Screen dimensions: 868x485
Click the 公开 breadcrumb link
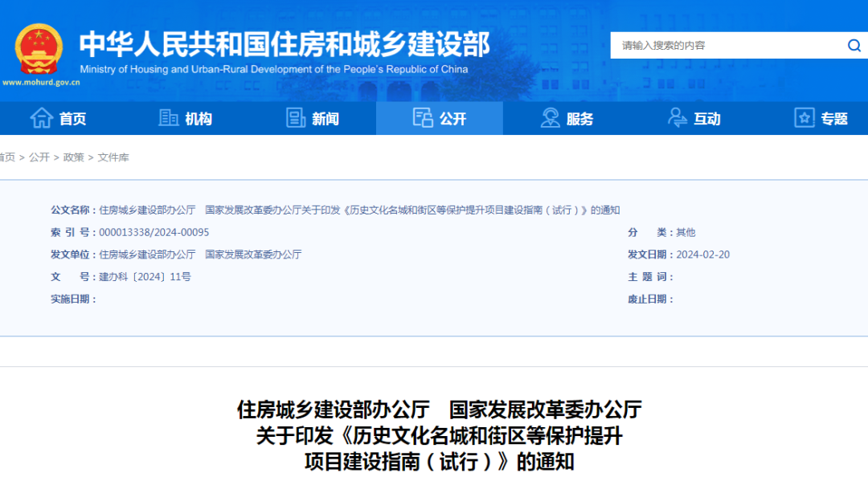click(x=39, y=157)
